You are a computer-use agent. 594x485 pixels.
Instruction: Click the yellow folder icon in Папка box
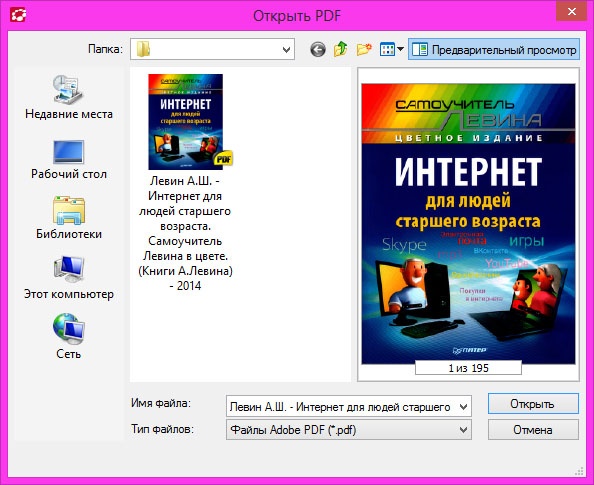coord(143,49)
